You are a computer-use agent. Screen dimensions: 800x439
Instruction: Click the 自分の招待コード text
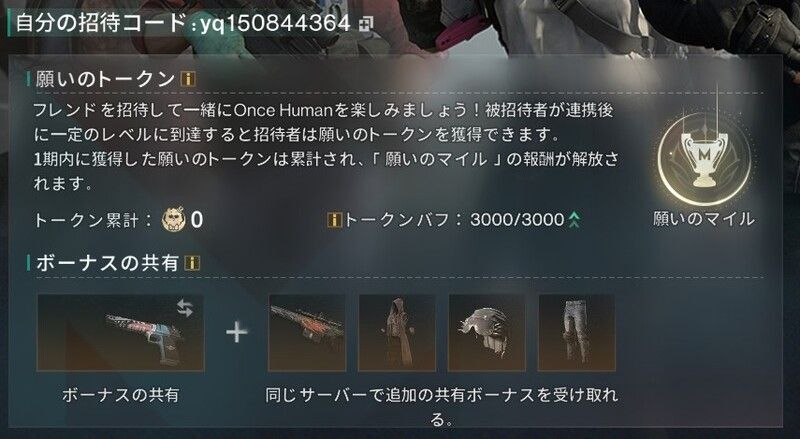(x=101, y=23)
